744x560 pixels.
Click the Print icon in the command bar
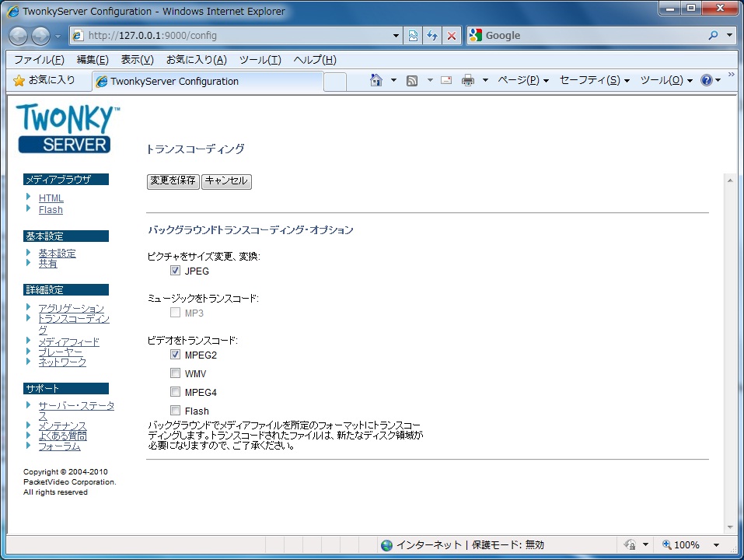[468, 80]
